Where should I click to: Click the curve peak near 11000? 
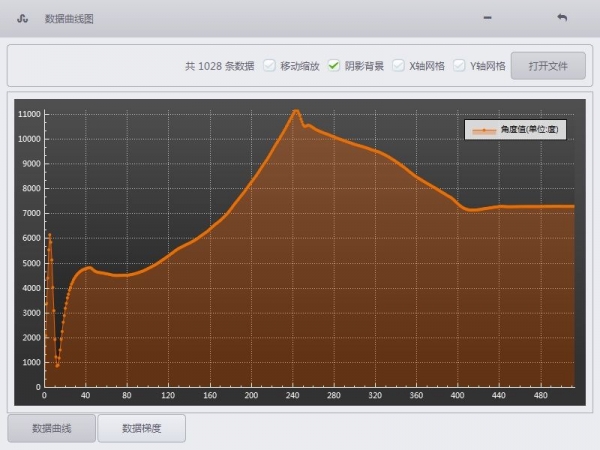[296, 111]
